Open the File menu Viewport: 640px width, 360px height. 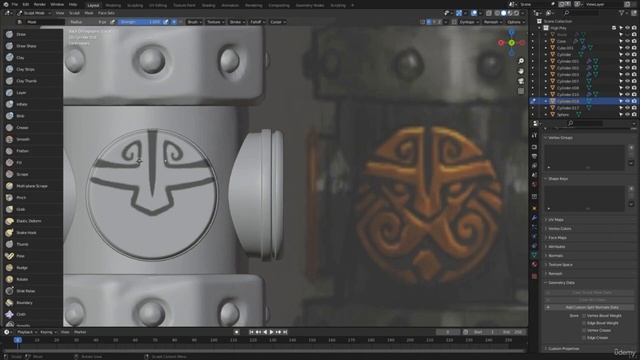15,4
